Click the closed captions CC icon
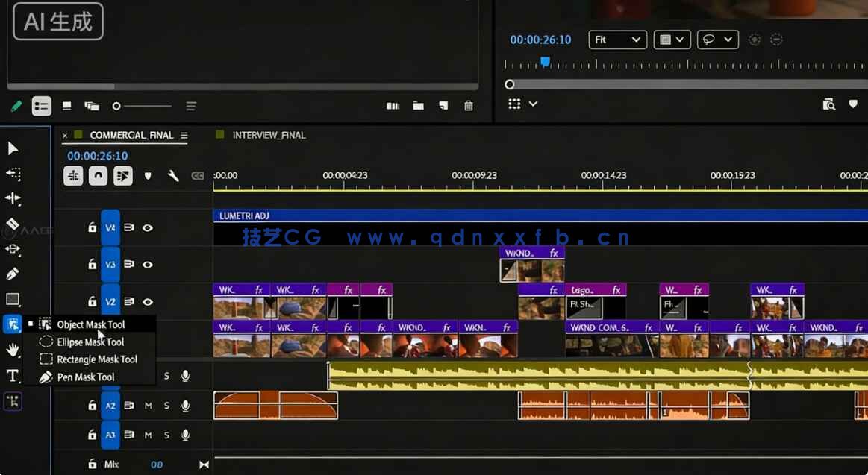Image resolution: width=868 pixels, height=475 pixels. (x=198, y=175)
